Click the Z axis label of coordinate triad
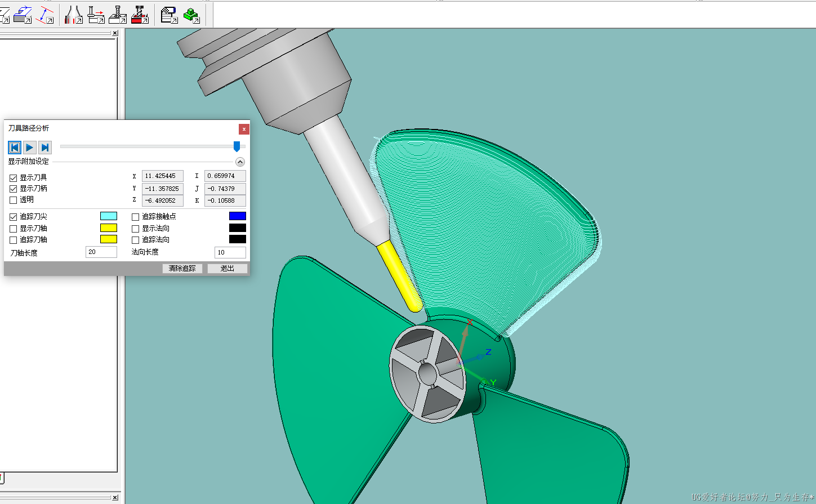Image resolution: width=816 pixels, height=504 pixels. 488,352
